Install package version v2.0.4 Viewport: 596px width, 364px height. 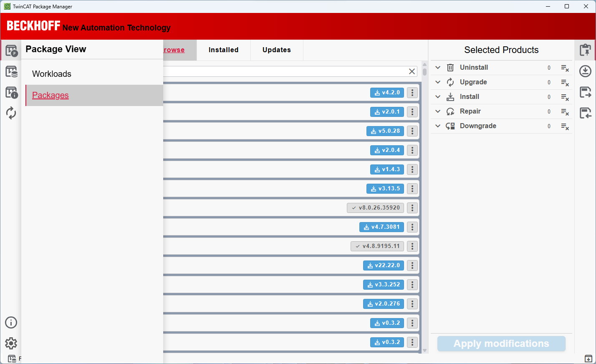[x=387, y=150]
